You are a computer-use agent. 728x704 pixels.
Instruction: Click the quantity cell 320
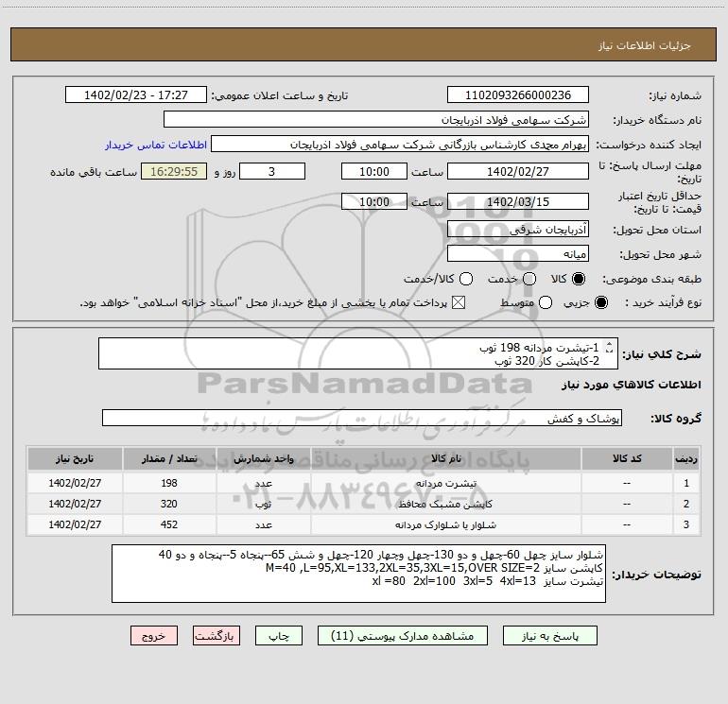169,504
